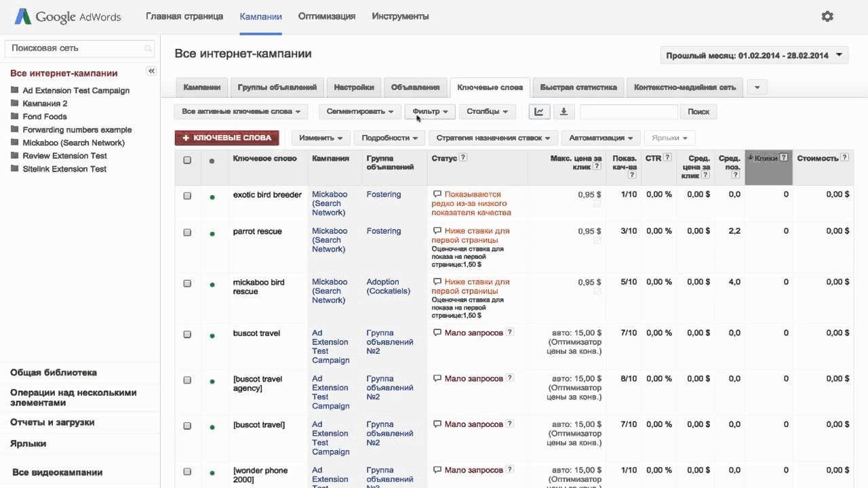
Task: Toggle the chart graph icon button
Action: [539, 112]
